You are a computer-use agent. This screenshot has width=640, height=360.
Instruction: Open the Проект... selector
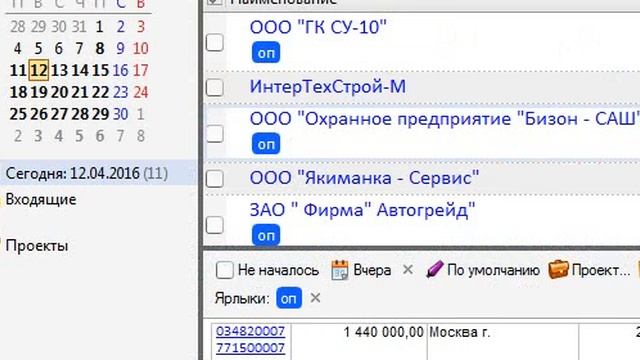[601, 270]
